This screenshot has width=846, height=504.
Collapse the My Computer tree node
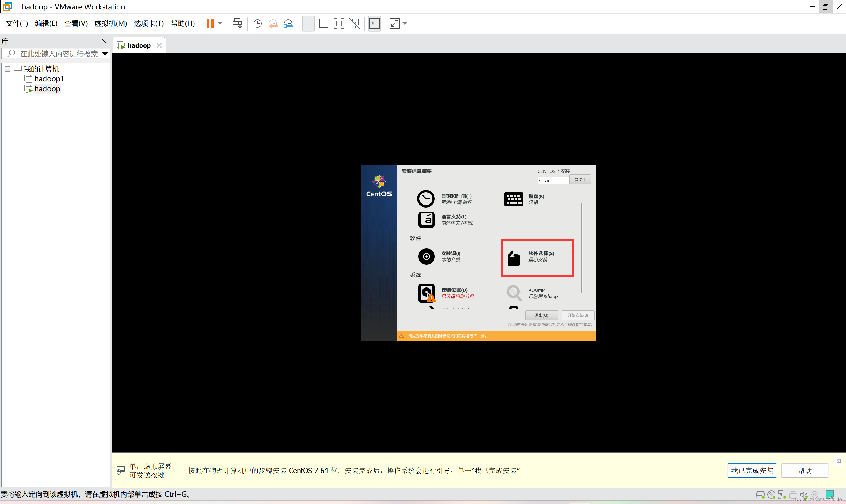[7, 69]
